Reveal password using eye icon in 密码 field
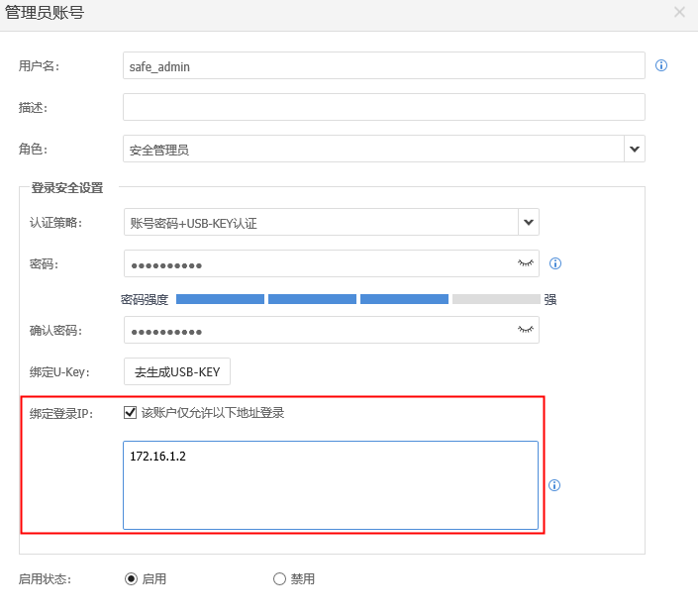This screenshot has width=698, height=616. [x=526, y=263]
